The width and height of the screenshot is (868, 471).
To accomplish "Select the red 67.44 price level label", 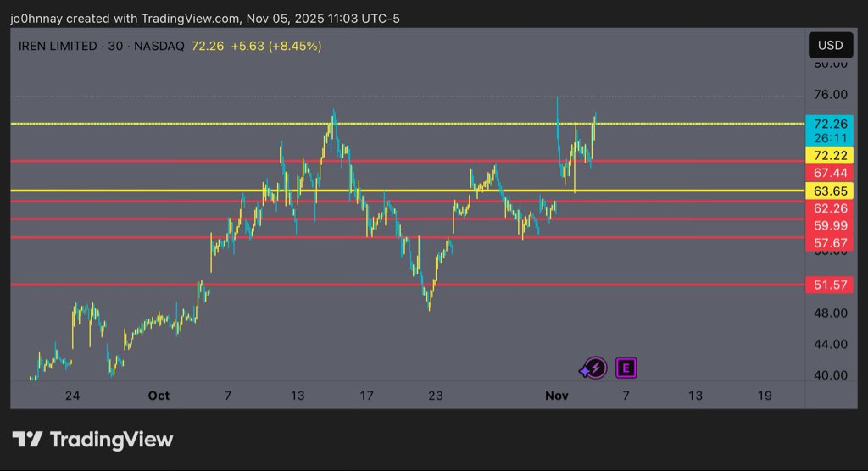I will (830, 173).
